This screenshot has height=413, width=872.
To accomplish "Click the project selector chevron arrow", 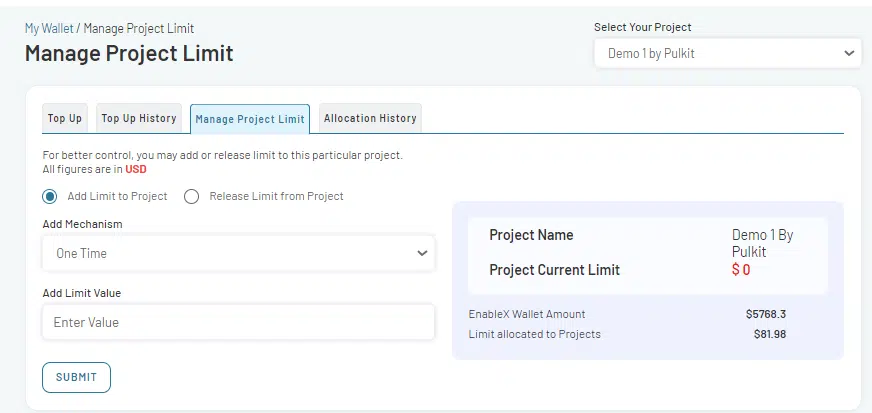I will click(848, 53).
